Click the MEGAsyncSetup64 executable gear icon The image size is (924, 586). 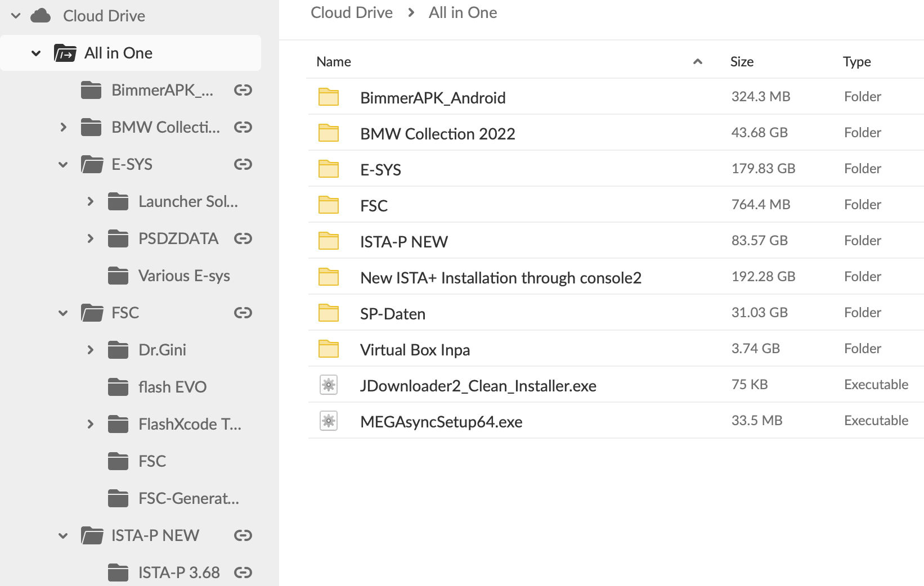pos(329,421)
